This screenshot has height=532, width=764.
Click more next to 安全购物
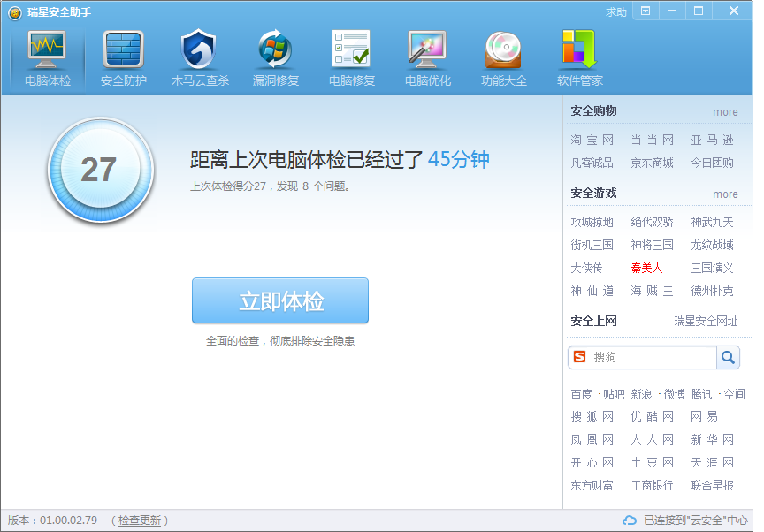pos(725,112)
